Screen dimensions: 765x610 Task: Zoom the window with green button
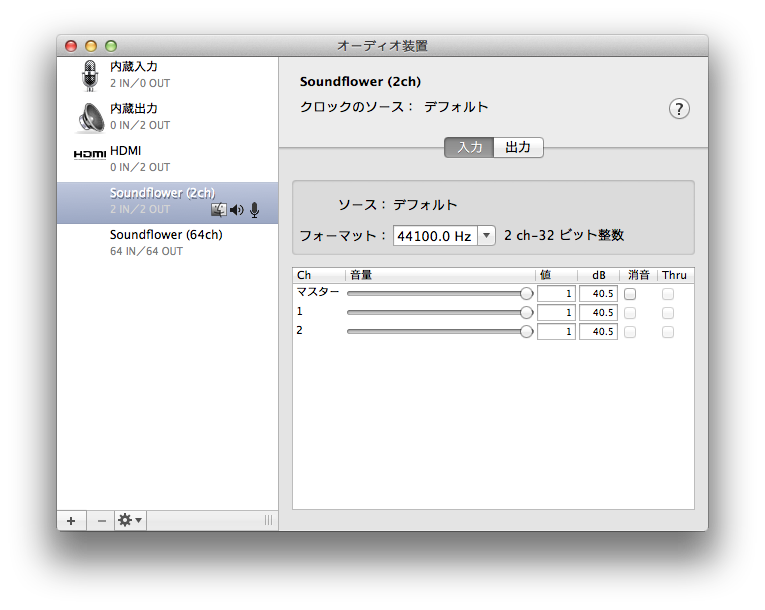[111, 46]
